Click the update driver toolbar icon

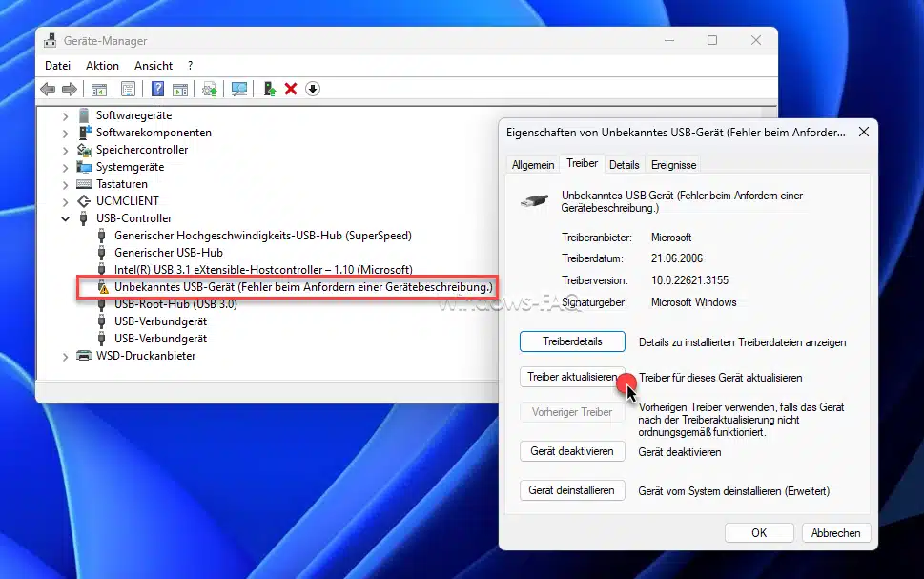click(209, 89)
